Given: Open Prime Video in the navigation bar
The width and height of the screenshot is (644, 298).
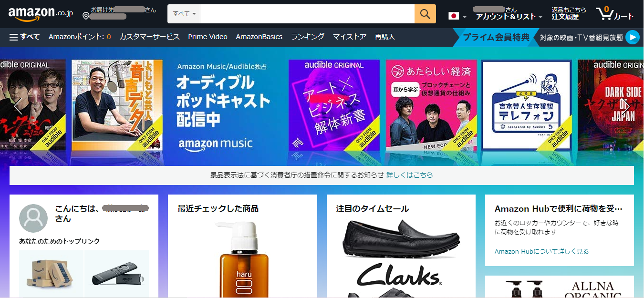Looking at the screenshot, I should click(208, 37).
